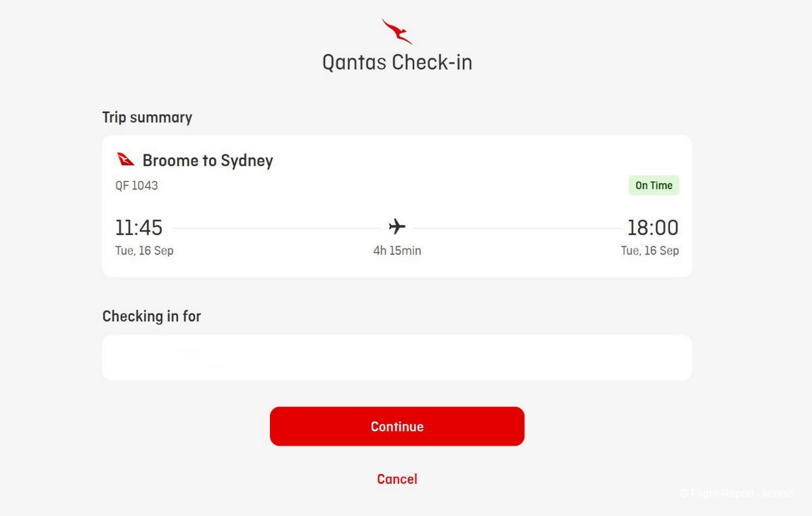The height and width of the screenshot is (516, 812).
Task: Click the 11:45 departure time
Action: 139,228
